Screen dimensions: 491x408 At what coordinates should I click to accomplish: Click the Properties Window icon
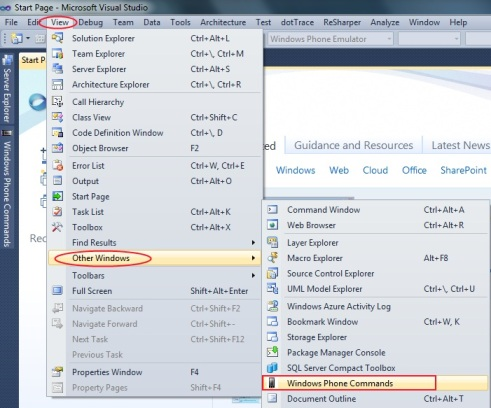point(57,372)
